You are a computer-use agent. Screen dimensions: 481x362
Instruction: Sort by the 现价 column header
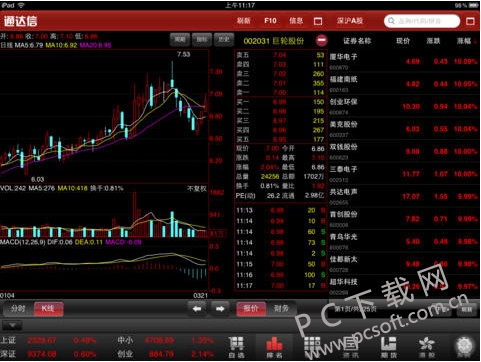pos(403,41)
